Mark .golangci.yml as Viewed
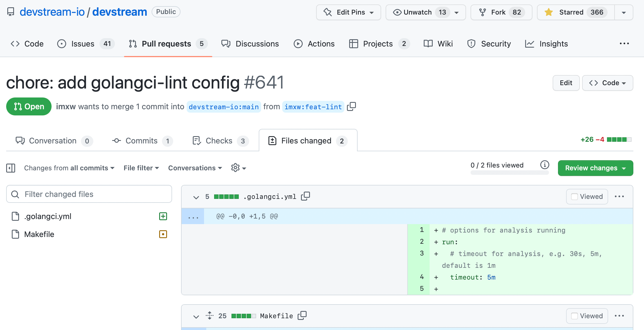The height and width of the screenshot is (330, 644). tap(574, 196)
